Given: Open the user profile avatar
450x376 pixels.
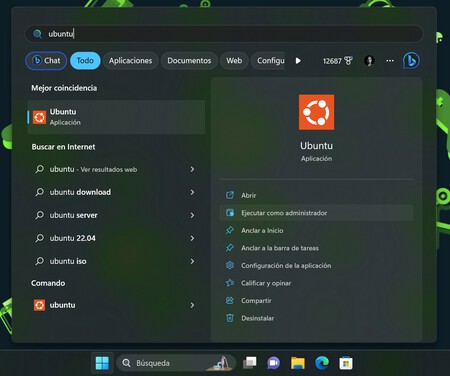Looking at the screenshot, I should click(369, 61).
